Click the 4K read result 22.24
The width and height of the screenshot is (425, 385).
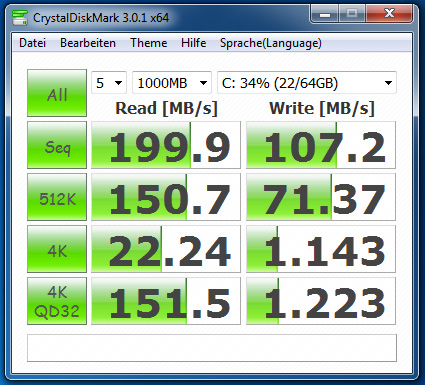[x=166, y=249]
